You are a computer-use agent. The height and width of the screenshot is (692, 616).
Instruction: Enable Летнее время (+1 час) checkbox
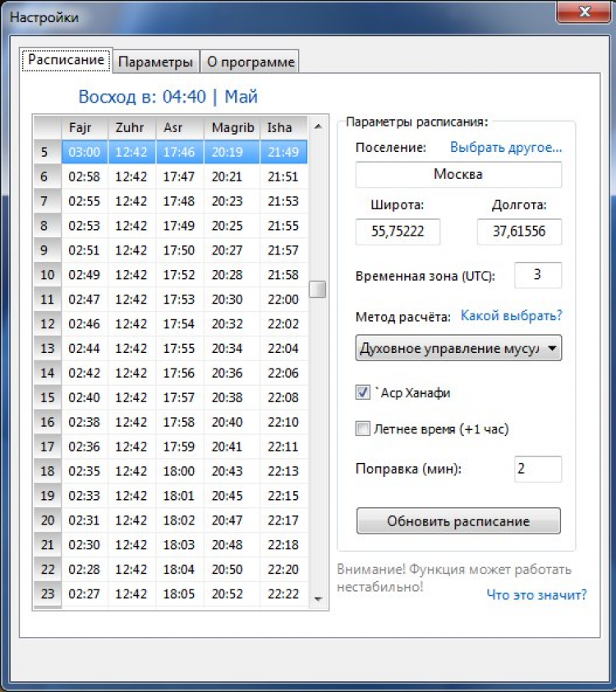click(x=363, y=428)
